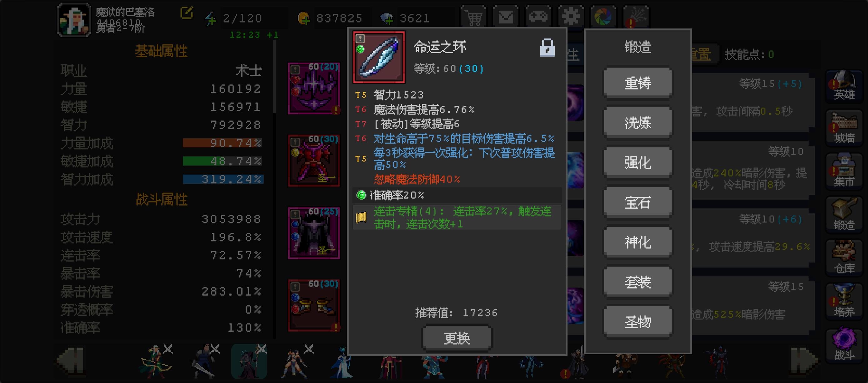Open 英雄 sidebar icon
The image size is (868, 383).
844,86
